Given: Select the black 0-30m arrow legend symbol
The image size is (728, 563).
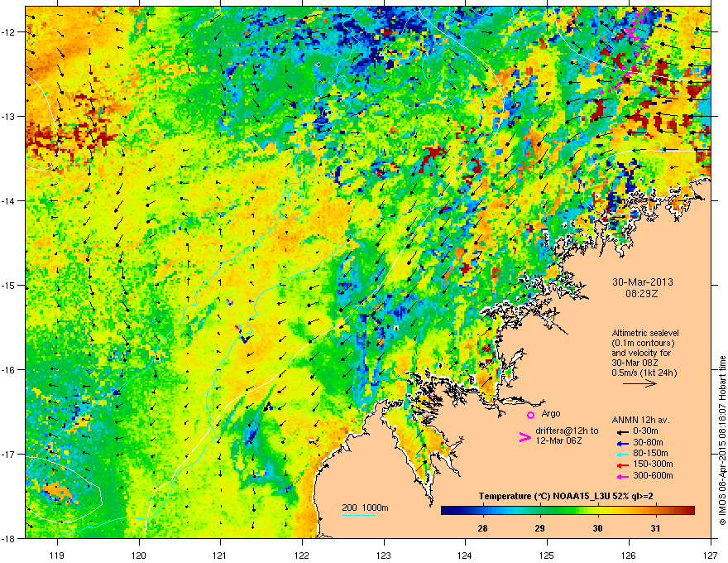Looking at the screenshot, I should click(x=621, y=431).
